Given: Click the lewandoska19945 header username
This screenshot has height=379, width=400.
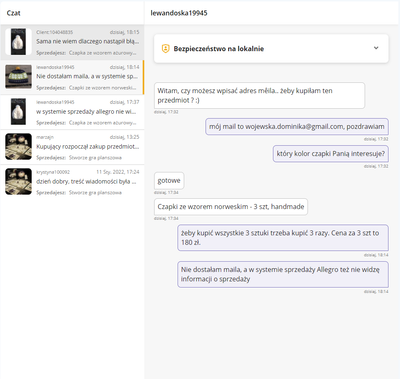Looking at the screenshot, I should click(x=179, y=13).
